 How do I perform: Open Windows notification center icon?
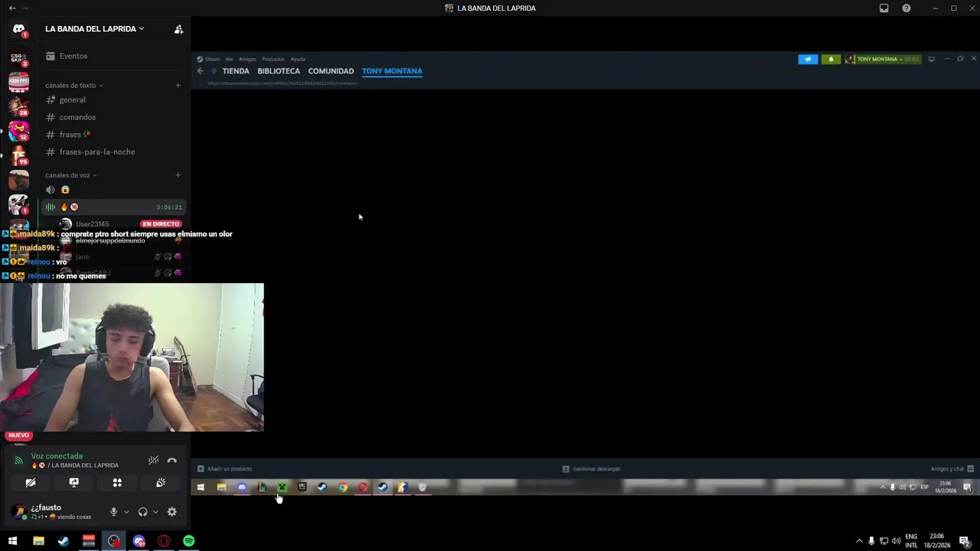pyautogui.click(x=965, y=541)
